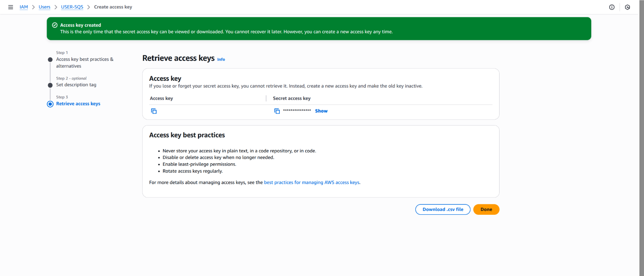Click the Create access key breadcrumb text
This screenshot has height=276, width=644.
click(x=113, y=7)
